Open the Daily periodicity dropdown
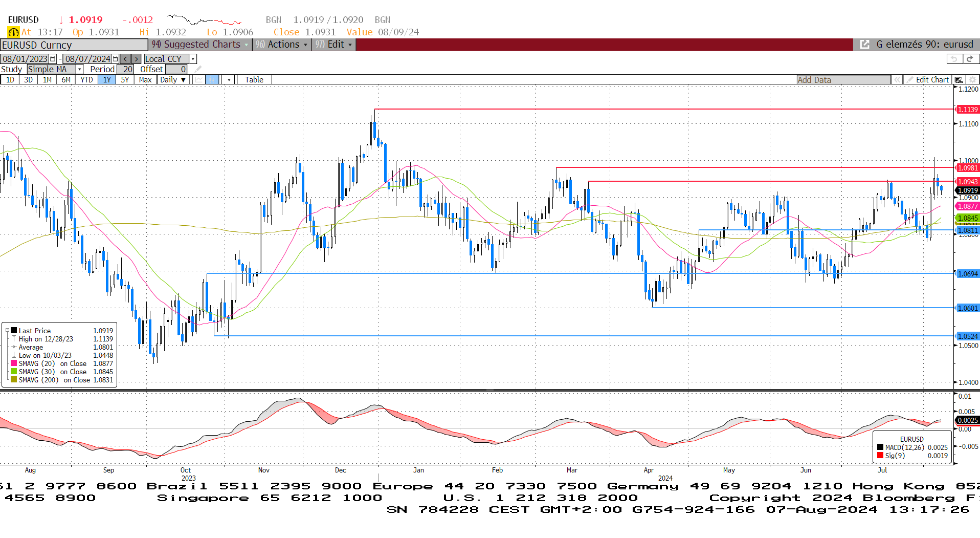Screen dimensions: 980x538 [x=173, y=80]
